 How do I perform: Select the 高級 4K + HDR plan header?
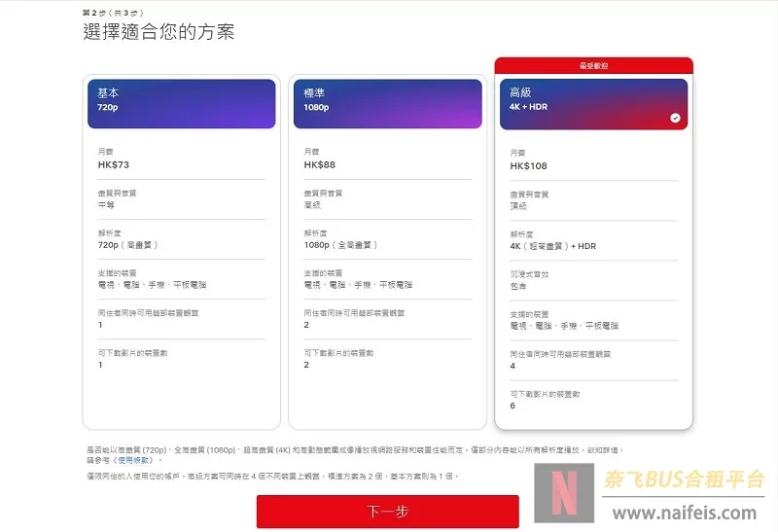pyautogui.click(x=593, y=104)
